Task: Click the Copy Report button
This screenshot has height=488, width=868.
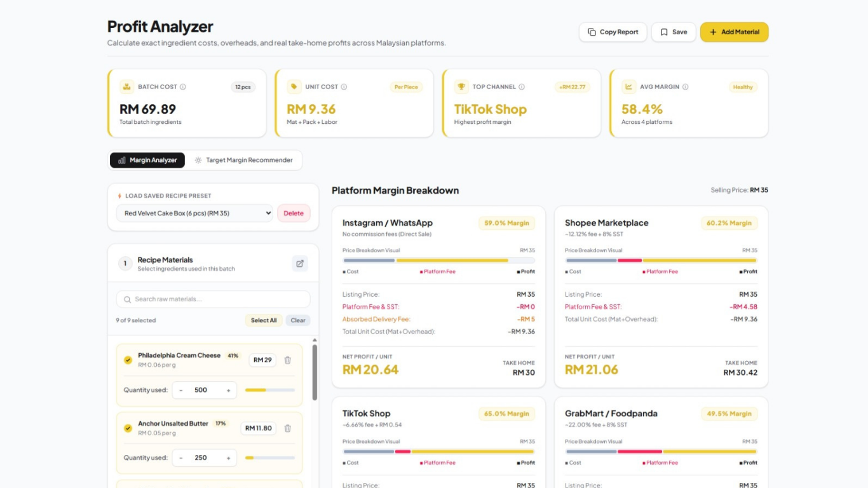Action: [x=613, y=32]
